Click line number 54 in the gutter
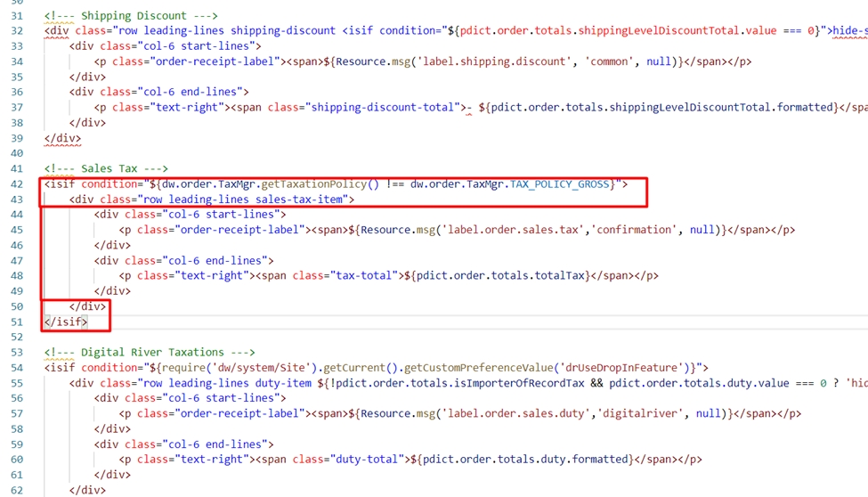This screenshot has width=868, height=497. (x=15, y=367)
